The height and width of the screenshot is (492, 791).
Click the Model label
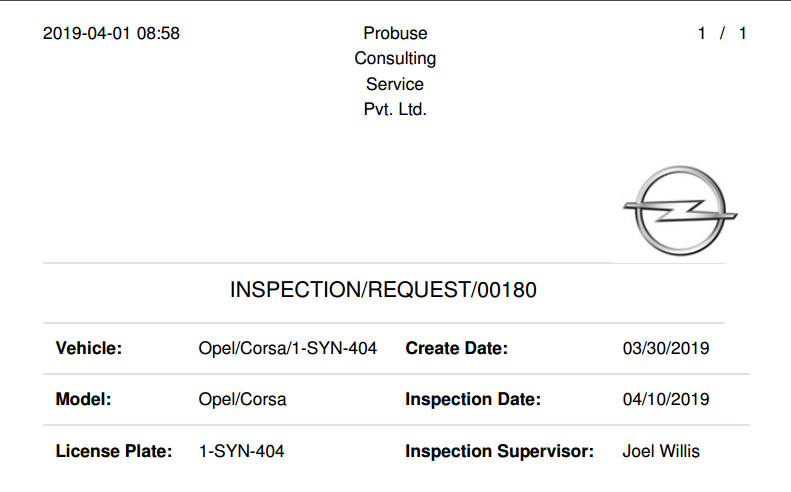point(83,399)
